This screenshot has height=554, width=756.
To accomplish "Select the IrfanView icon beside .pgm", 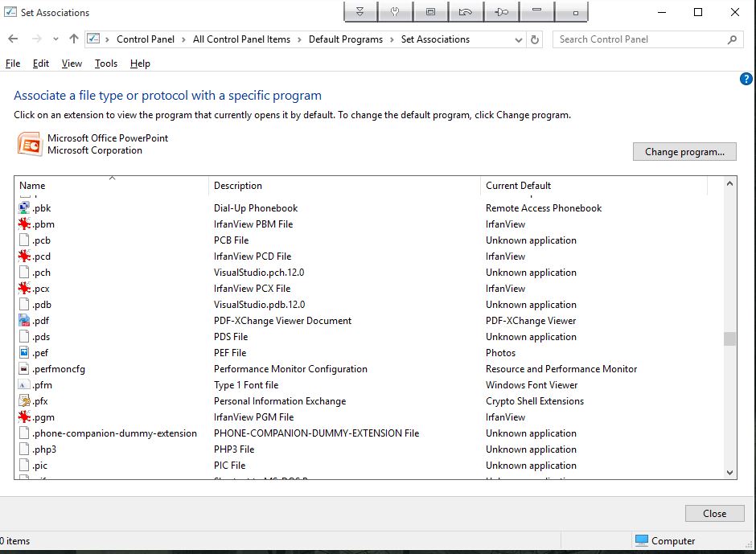I will click(24, 417).
